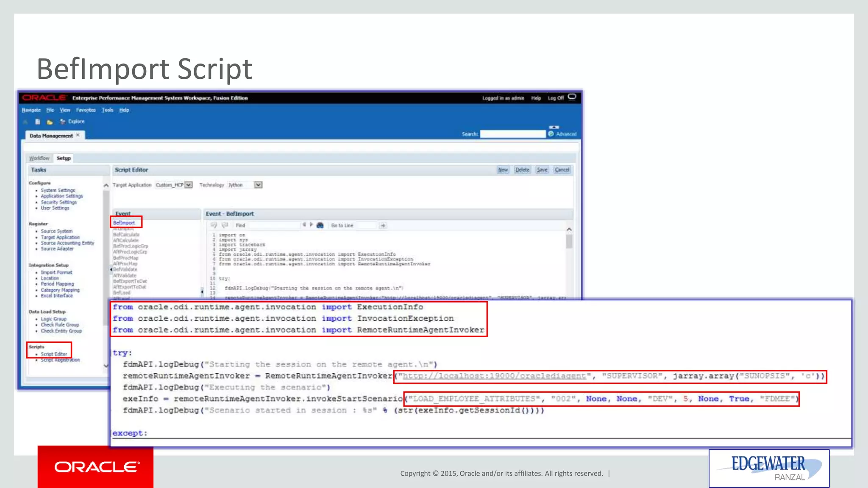Click the binoculars find icon
Screen dimensions: 868x488
click(320, 225)
